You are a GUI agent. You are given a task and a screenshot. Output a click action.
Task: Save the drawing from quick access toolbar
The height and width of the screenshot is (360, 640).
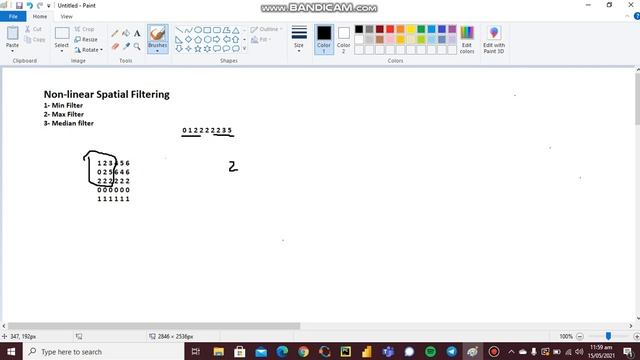(x=19, y=6)
